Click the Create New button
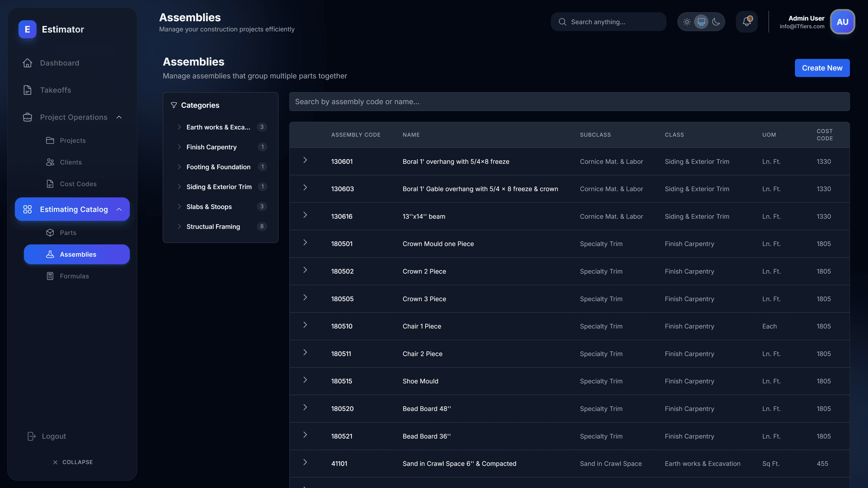 (822, 68)
